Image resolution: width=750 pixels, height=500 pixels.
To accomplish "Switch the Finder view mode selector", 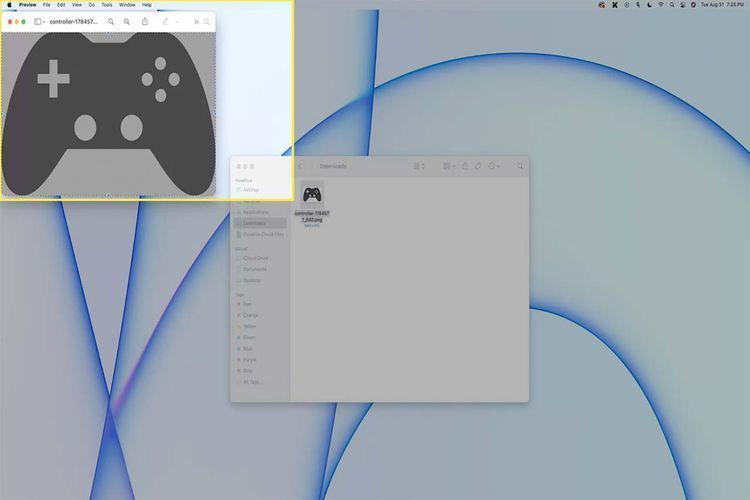I will point(420,166).
